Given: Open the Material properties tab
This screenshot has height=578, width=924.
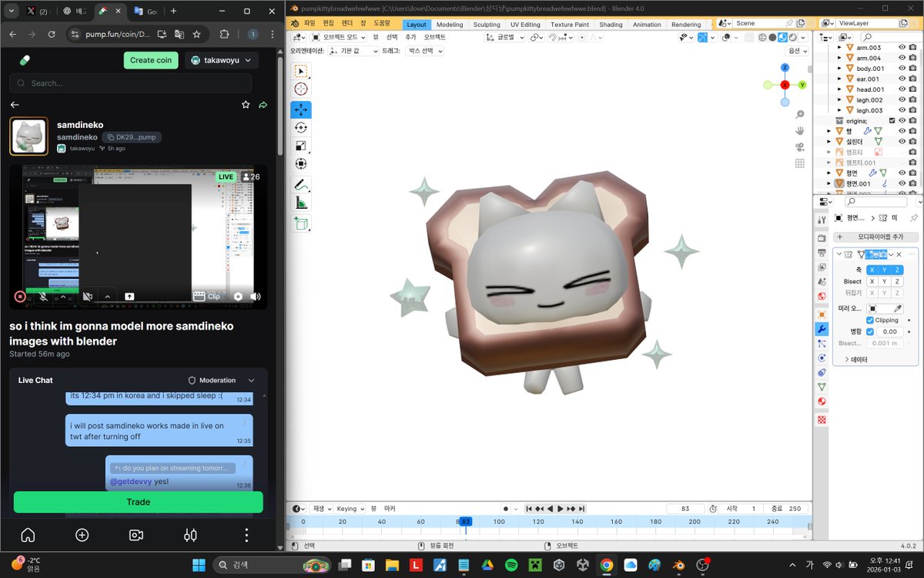Looking at the screenshot, I should pyautogui.click(x=822, y=402).
